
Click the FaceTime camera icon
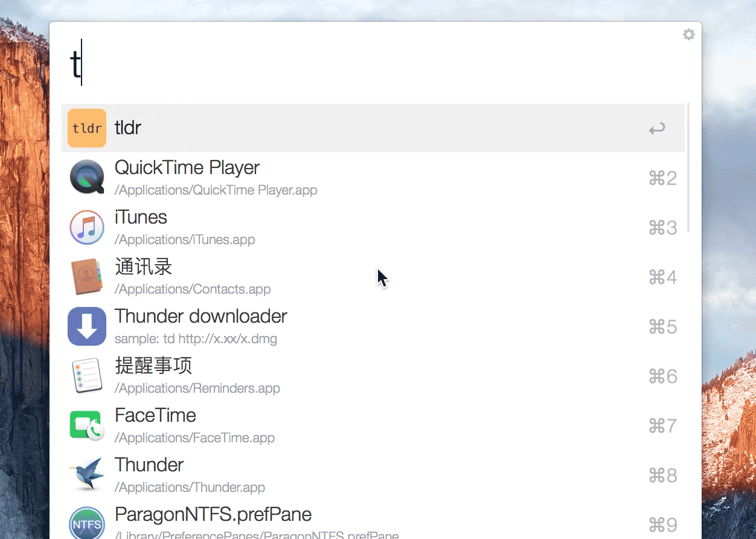pyautogui.click(x=87, y=425)
